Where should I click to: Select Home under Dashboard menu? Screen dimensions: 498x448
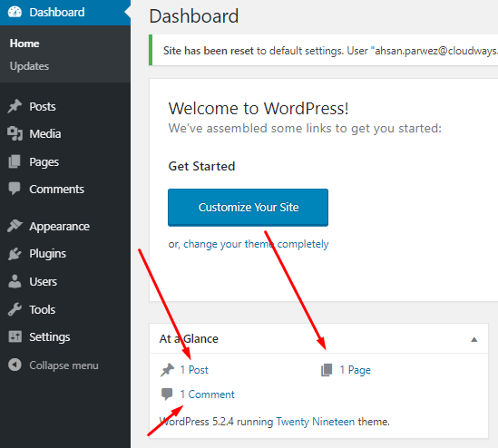tap(24, 44)
